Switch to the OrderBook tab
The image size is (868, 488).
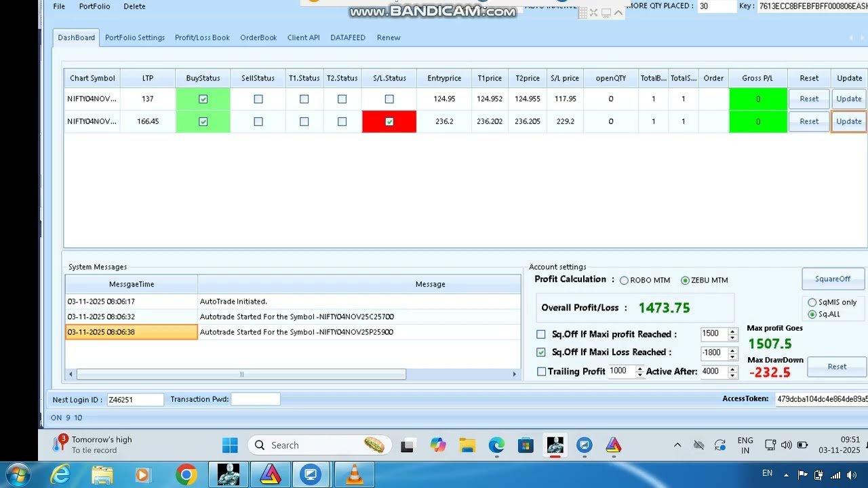[x=258, y=37]
